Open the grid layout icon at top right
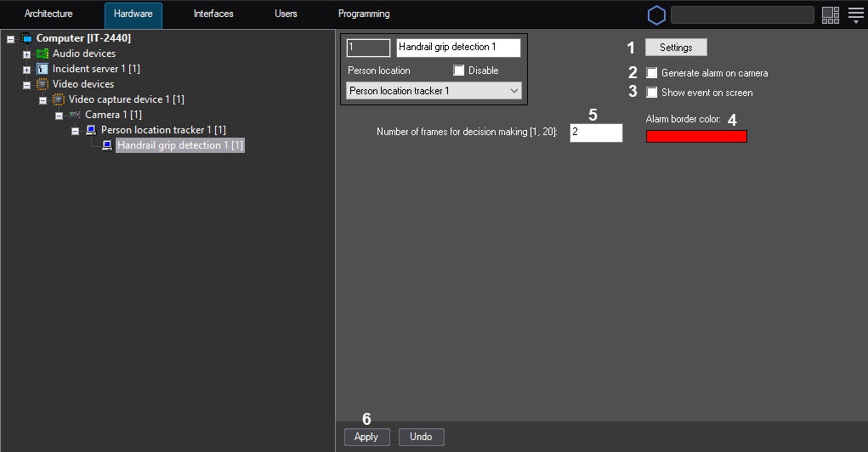The width and height of the screenshot is (868, 452). coord(831,14)
